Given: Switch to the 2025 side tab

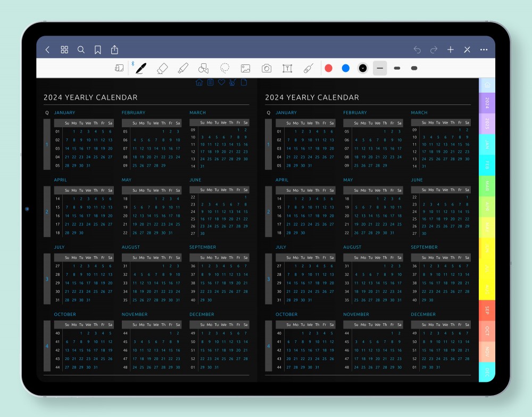Looking at the screenshot, I should [487, 124].
